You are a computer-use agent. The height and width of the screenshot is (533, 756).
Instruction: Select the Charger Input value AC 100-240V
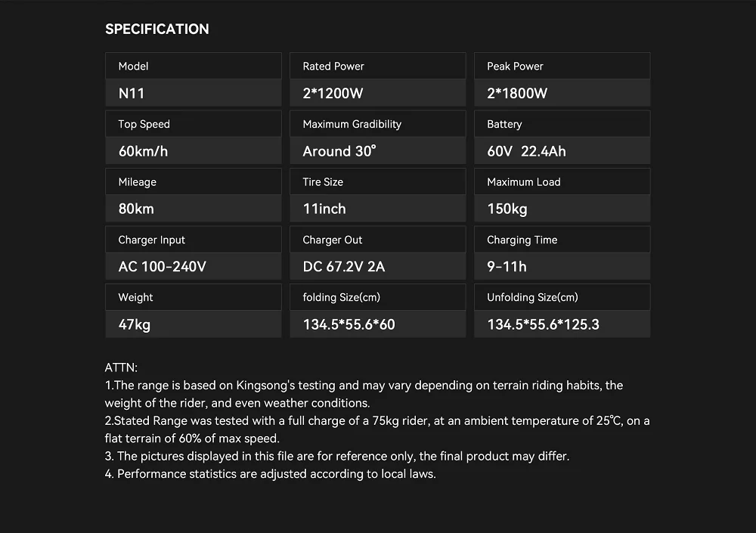(x=163, y=267)
